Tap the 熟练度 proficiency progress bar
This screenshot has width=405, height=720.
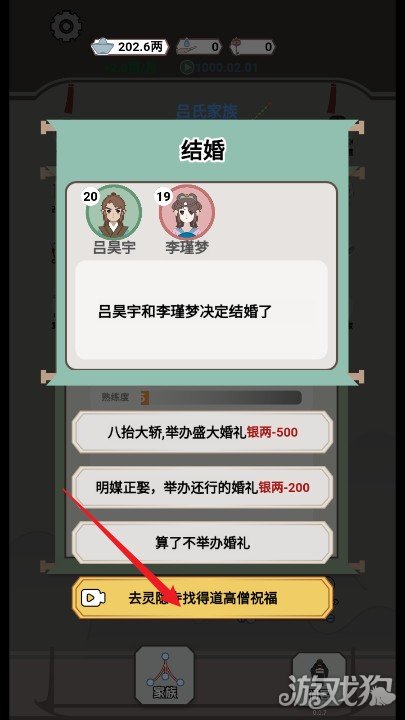click(x=220, y=397)
